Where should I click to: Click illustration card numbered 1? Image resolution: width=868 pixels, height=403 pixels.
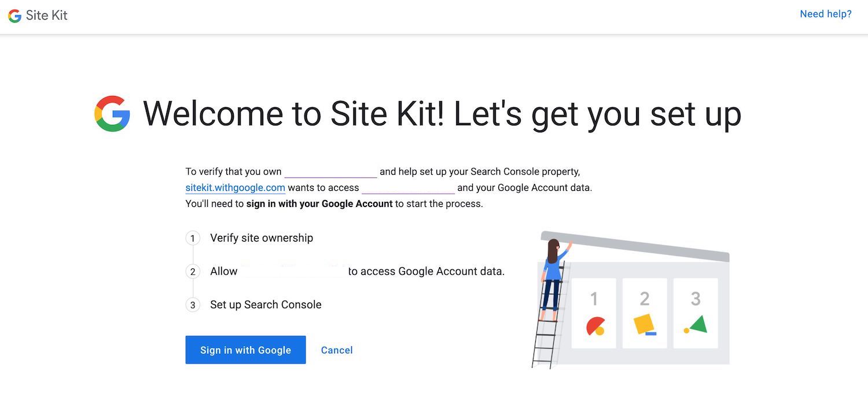pyautogui.click(x=594, y=313)
